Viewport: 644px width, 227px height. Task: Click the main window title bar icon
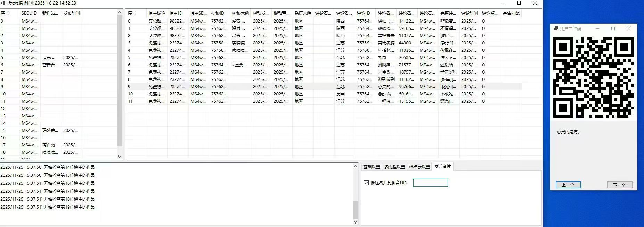tap(3, 3)
